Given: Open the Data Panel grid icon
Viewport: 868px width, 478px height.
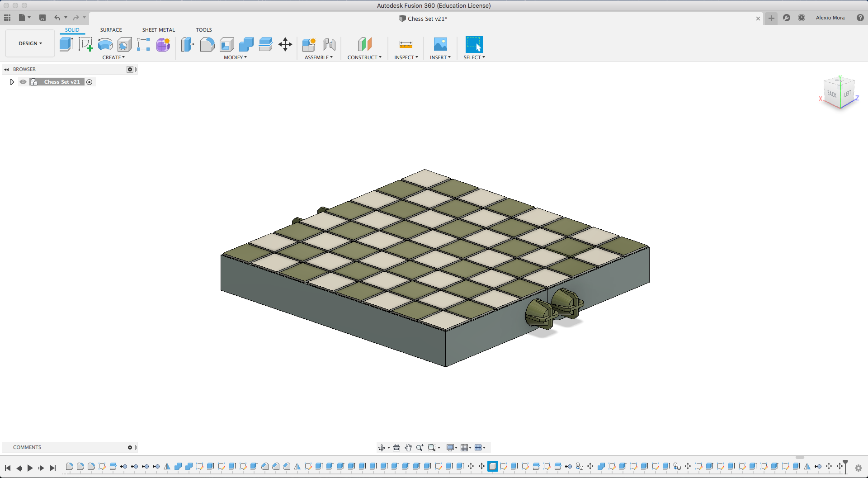Looking at the screenshot, I should pos(7,18).
